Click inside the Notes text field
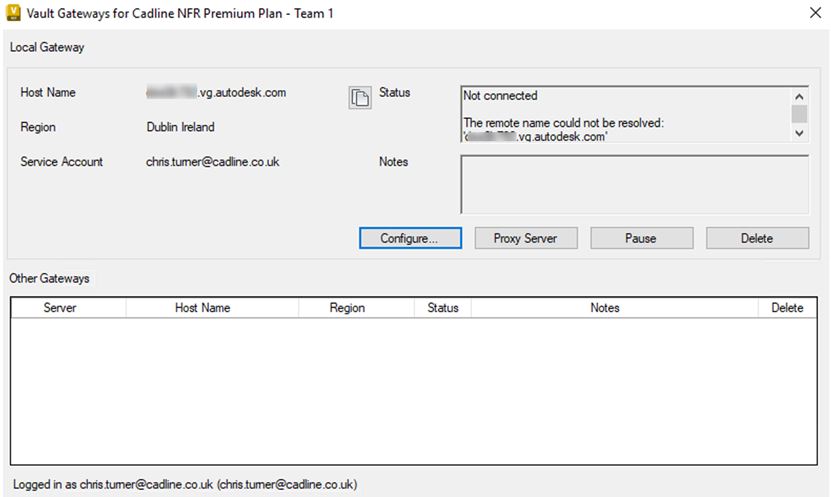831x497 pixels. 634,184
